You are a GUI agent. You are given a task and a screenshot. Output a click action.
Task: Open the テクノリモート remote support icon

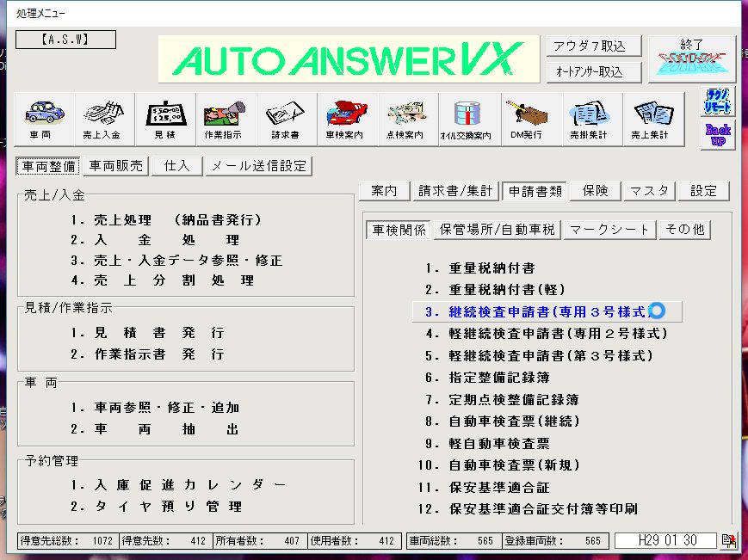coord(718,102)
